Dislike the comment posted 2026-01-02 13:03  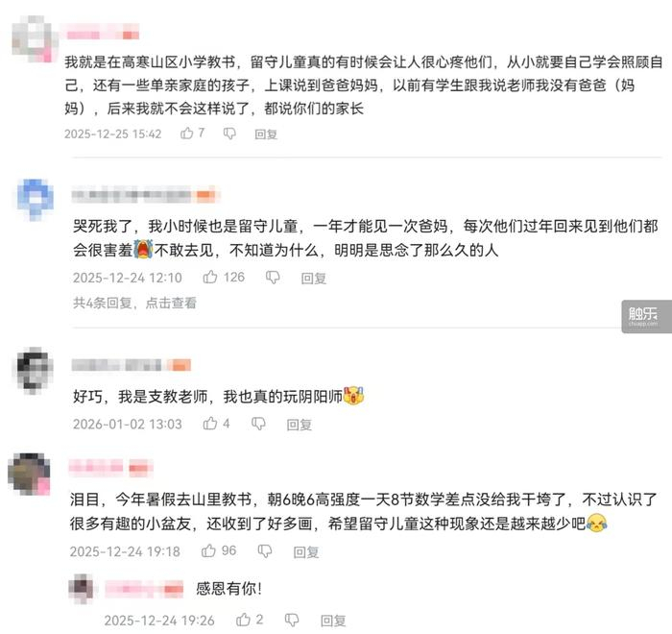pyautogui.click(x=258, y=424)
